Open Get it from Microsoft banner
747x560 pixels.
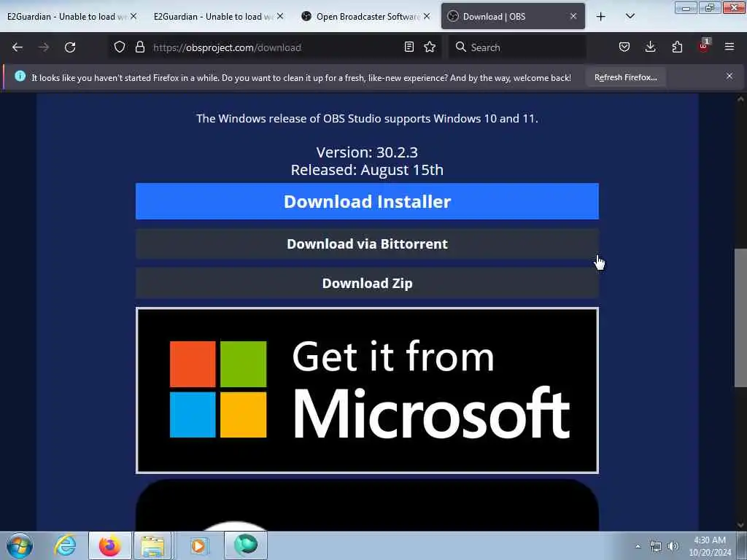[x=367, y=391]
